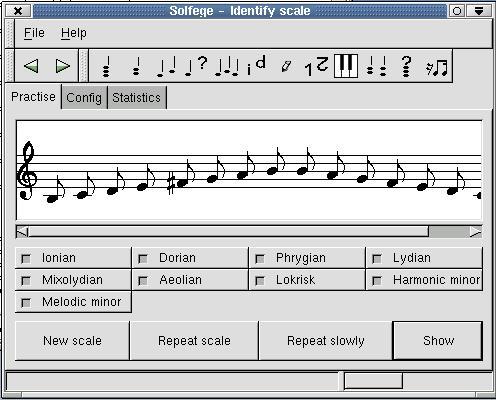Select the pencil dictation icon
496x400 pixels.
286,66
